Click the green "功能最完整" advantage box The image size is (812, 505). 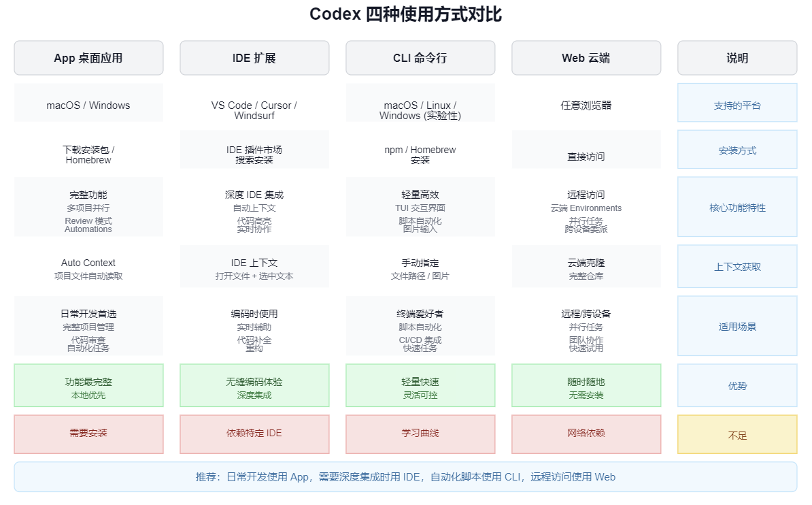point(88,385)
